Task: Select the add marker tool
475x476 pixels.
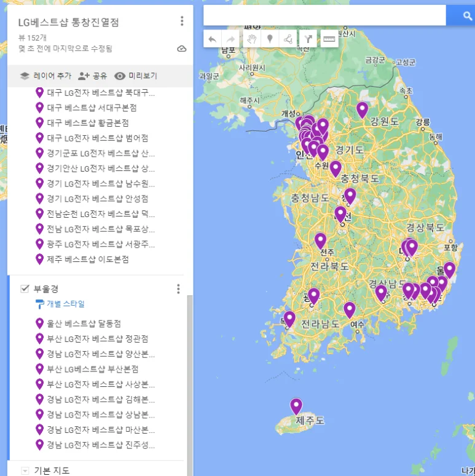Action: point(270,39)
